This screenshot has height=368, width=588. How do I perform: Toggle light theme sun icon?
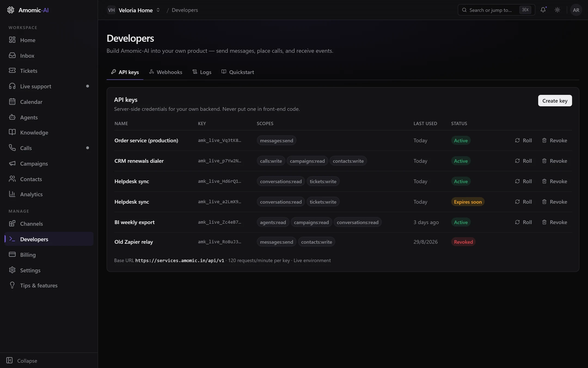pyautogui.click(x=557, y=10)
